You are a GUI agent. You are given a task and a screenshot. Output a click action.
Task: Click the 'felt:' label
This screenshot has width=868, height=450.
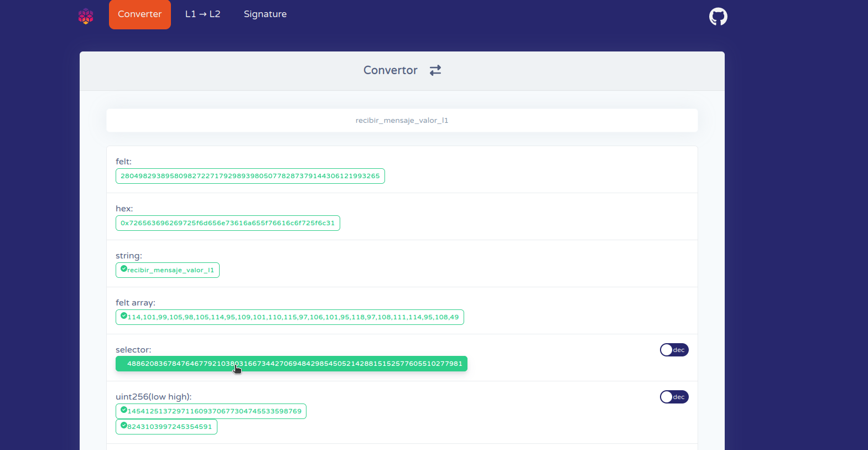tap(124, 162)
